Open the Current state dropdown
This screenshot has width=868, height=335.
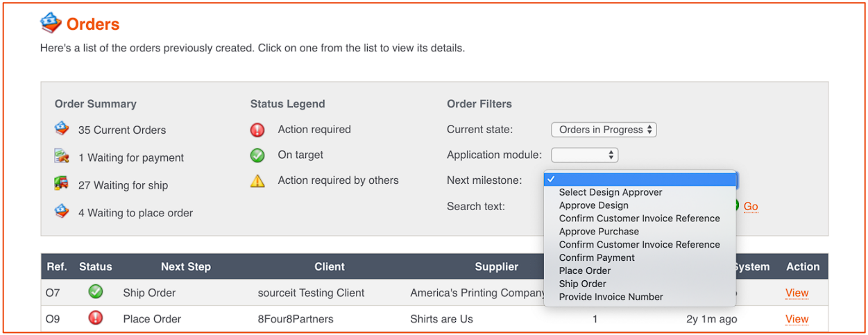pyautogui.click(x=604, y=130)
